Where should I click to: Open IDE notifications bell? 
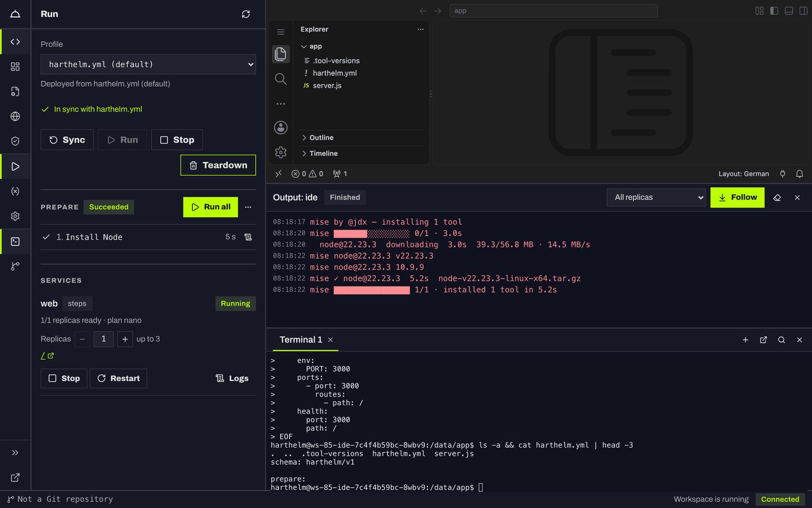click(799, 174)
